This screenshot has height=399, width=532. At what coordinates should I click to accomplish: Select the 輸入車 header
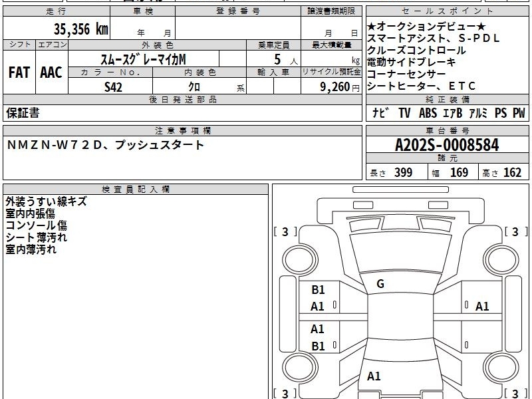273,72
